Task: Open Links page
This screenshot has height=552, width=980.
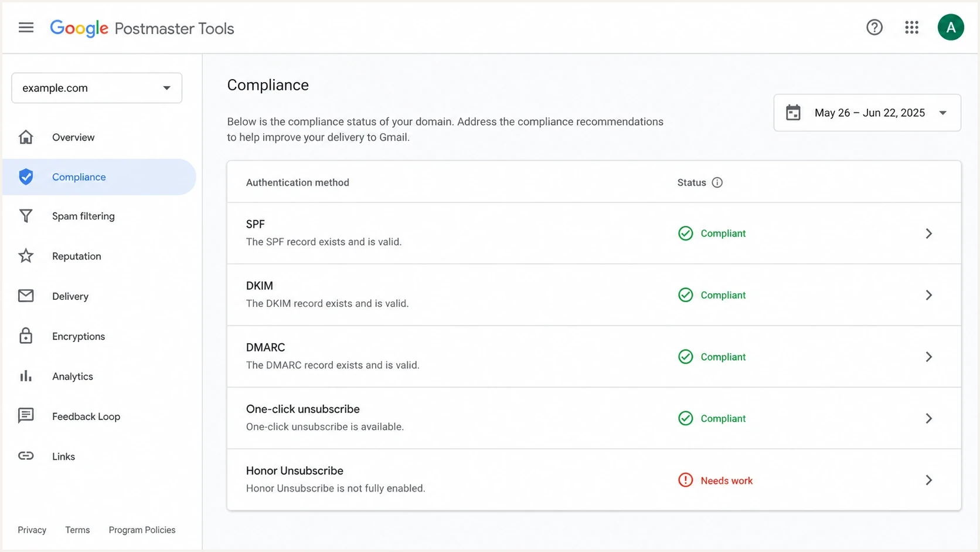Action: coord(63,456)
